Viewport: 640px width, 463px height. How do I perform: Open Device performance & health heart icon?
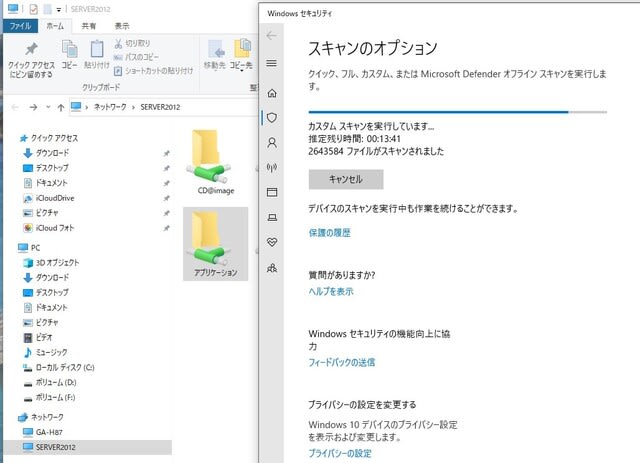[x=272, y=242]
